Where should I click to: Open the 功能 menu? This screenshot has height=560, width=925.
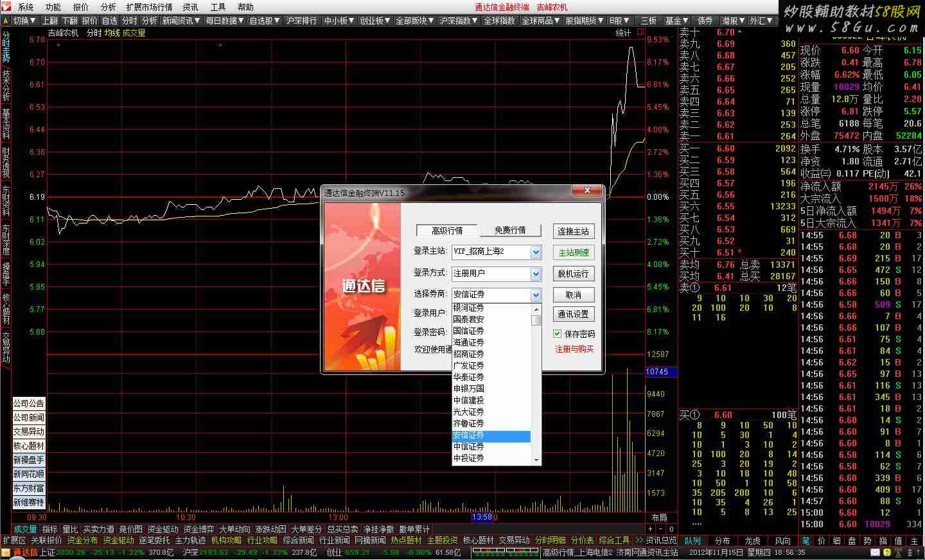click(53, 7)
